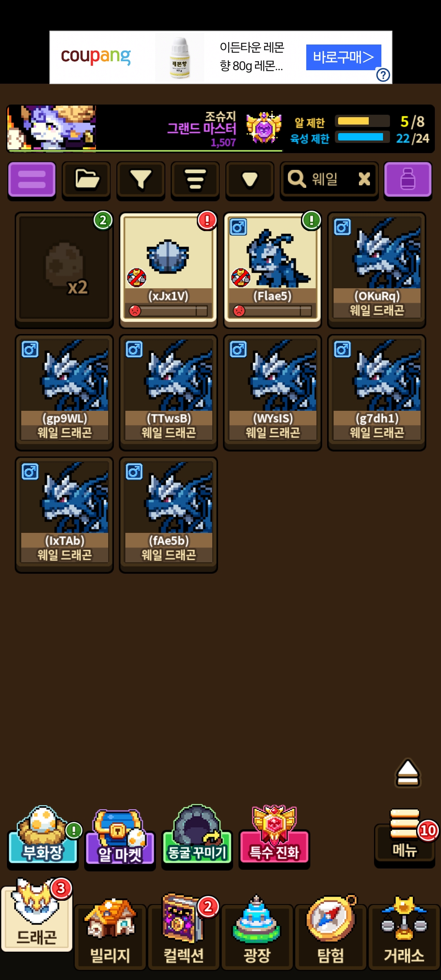Select the xJx1V egg card
441x980 pixels.
(x=168, y=270)
